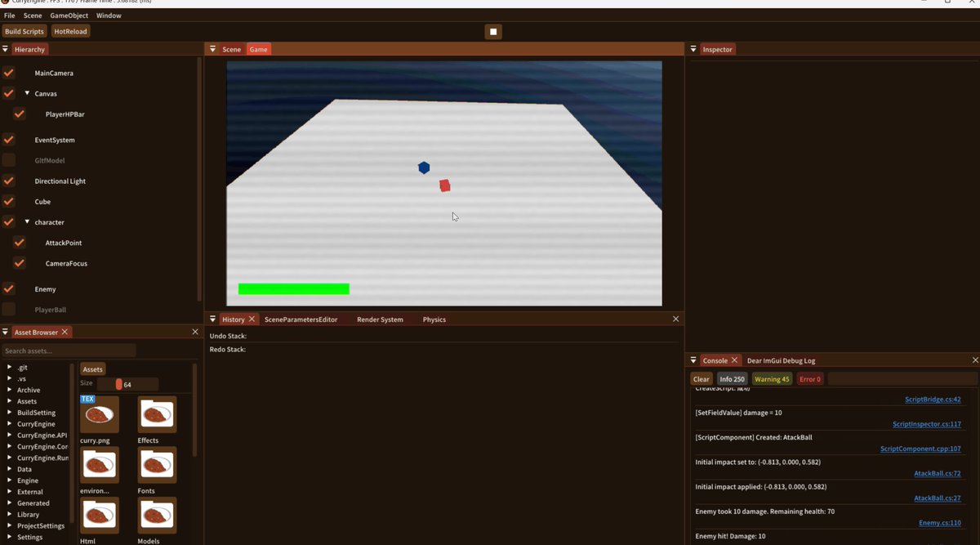Image resolution: width=980 pixels, height=545 pixels.
Task: Expand the Engine folder tree arrow
Action: point(9,480)
